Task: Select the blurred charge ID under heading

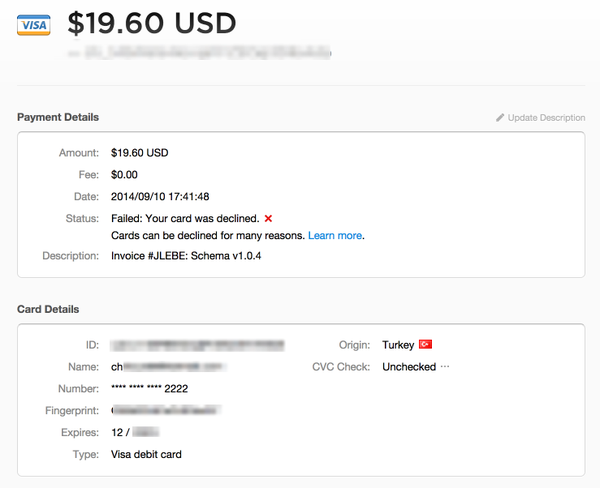Action: (200, 53)
